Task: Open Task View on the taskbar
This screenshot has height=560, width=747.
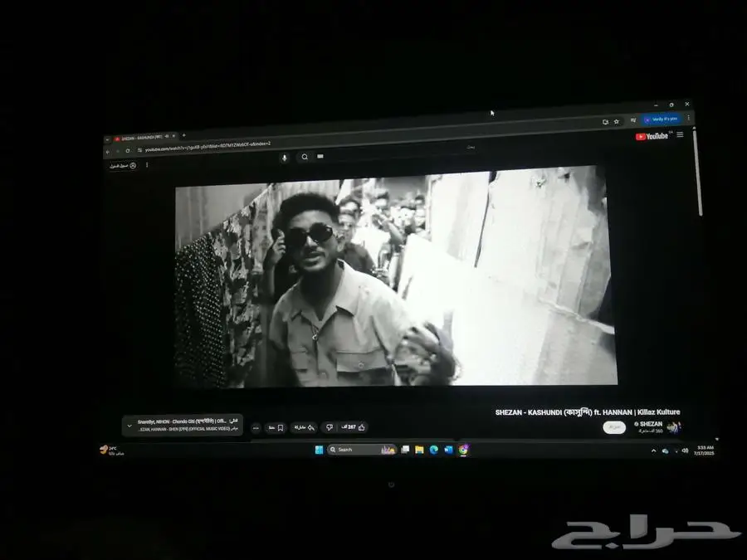Action: pos(405,449)
